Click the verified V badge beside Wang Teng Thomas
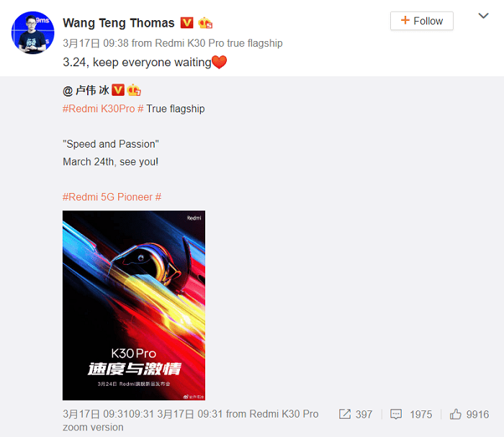 pos(186,23)
